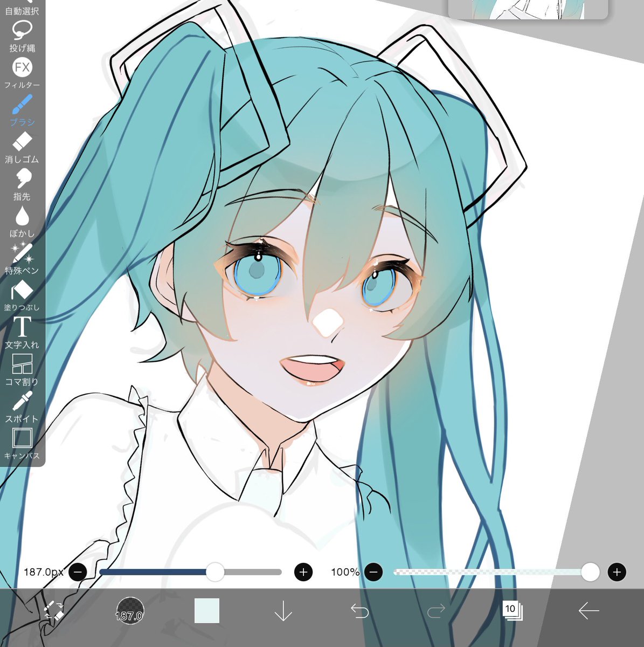Open the Canvas (キャンバス) tool

[22, 444]
